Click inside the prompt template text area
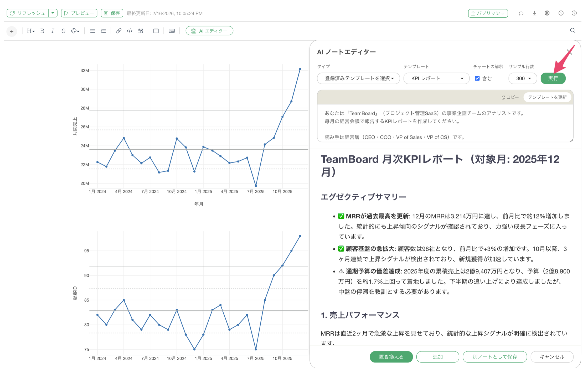Screen dimensions: 588x368 point(445,123)
